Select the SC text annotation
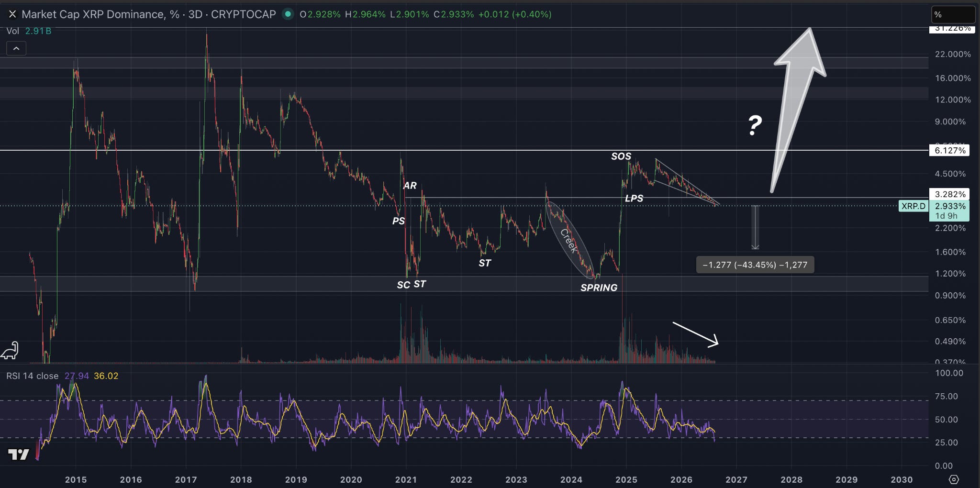 tap(403, 285)
